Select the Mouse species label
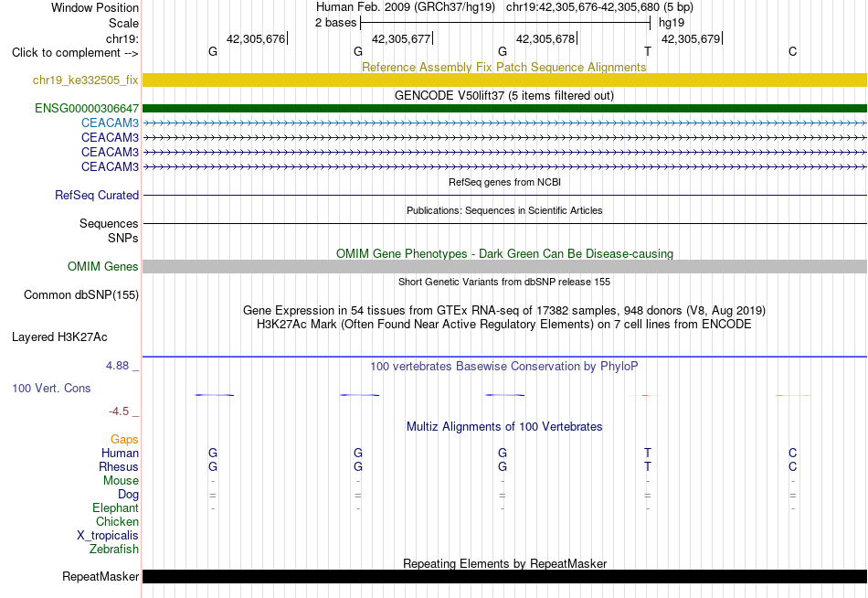This screenshot has width=868, height=598. (x=121, y=481)
